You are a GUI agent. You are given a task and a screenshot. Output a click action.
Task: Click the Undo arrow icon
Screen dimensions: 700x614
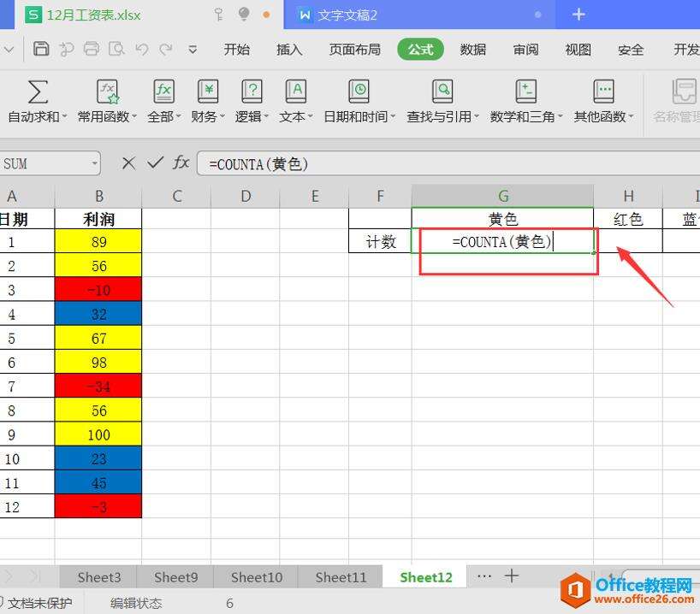pyautogui.click(x=142, y=49)
